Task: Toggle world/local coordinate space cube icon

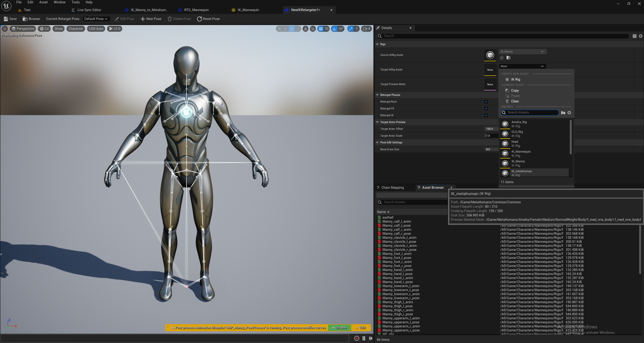Action: coord(306,29)
